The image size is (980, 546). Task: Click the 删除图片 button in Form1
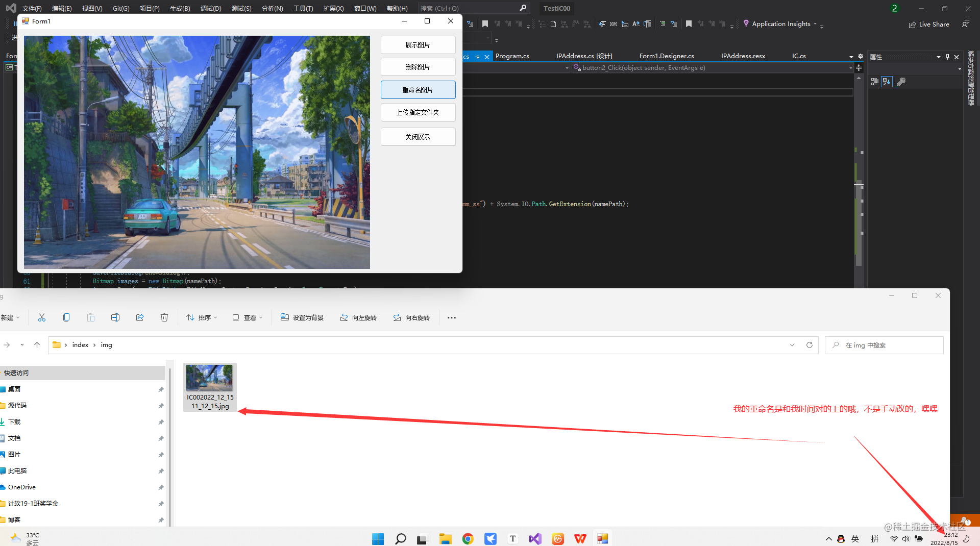pos(418,67)
